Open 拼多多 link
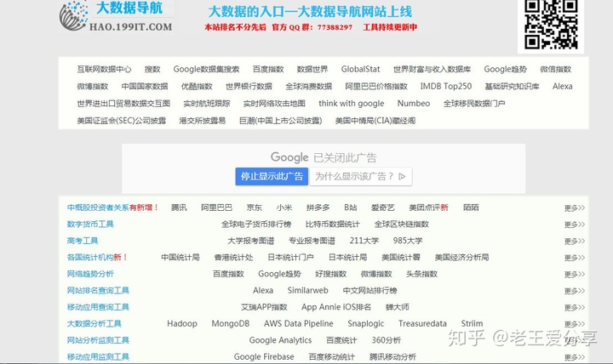This screenshot has height=364, width=613. pyautogui.click(x=318, y=208)
